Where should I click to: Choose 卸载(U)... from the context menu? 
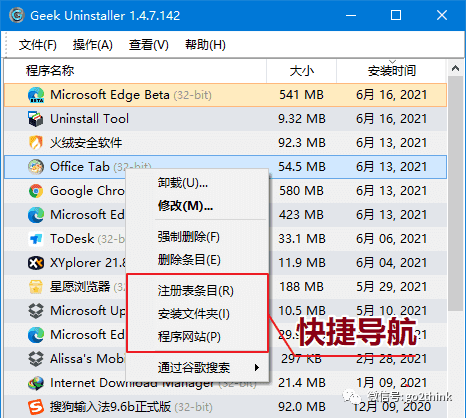(183, 183)
